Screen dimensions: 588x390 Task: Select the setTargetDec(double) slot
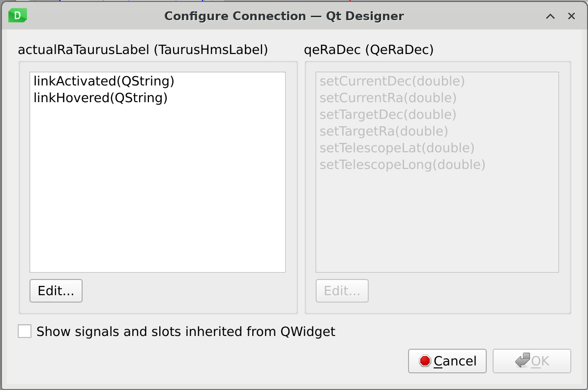tap(387, 114)
